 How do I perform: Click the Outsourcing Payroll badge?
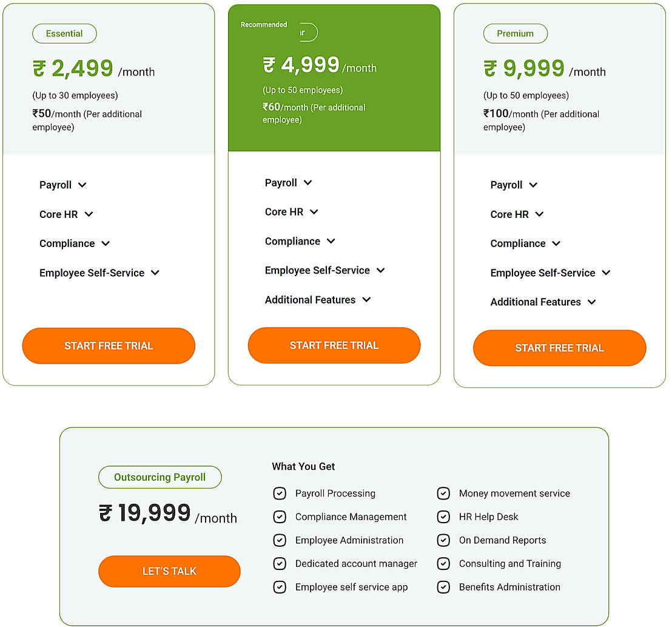pyautogui.click(x=160, y=477)
